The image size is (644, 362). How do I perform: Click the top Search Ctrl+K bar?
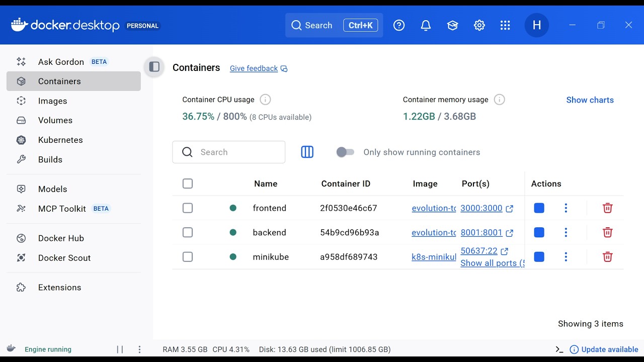pos(334,25)
